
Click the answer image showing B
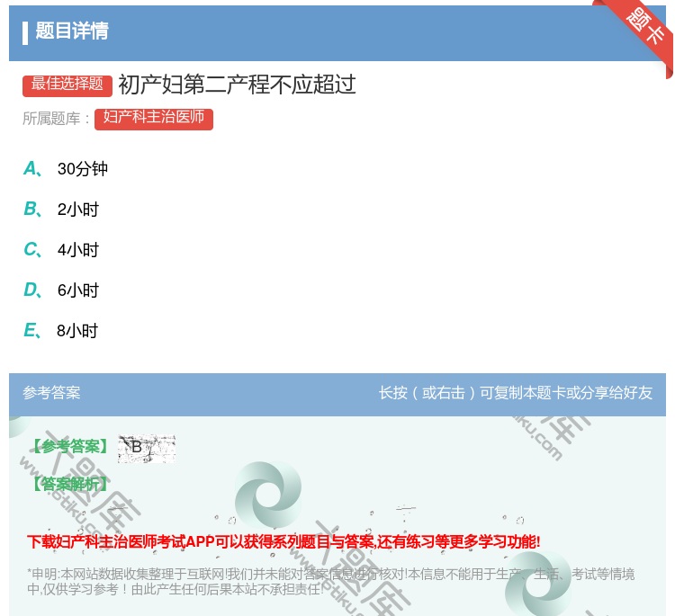tap(147, 449)
